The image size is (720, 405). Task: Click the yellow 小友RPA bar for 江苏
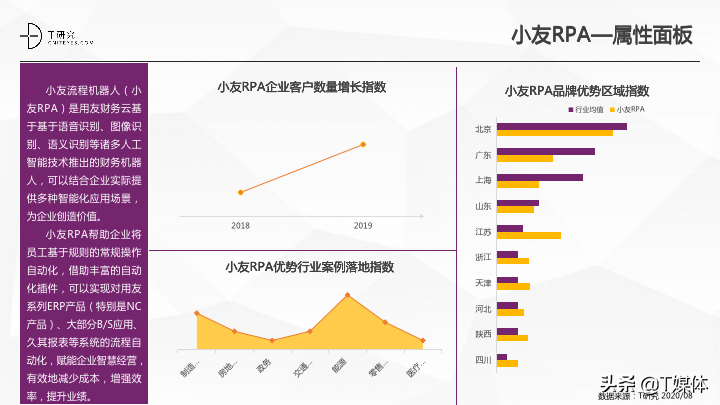529,236
